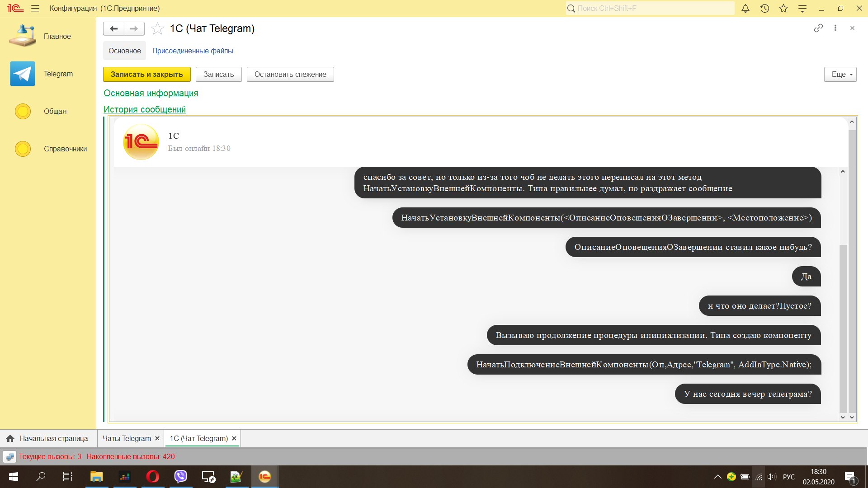Image resolution: width=868 pixels, height=488 pixels.
Task: Copy the link using the chain icon
Action: [x=818, y=28]
